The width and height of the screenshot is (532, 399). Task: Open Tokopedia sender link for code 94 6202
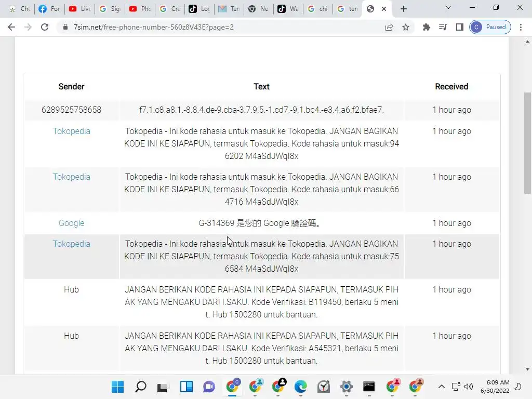coord(71,131)
